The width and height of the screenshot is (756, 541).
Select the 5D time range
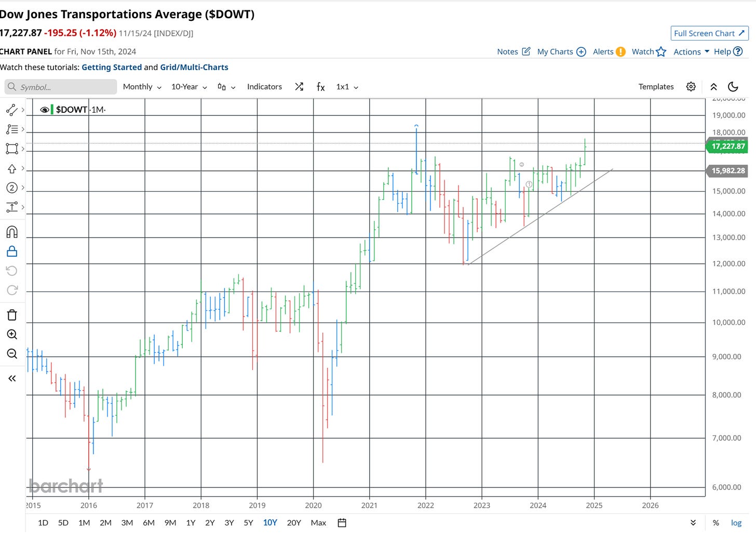[x=63, y=523]
